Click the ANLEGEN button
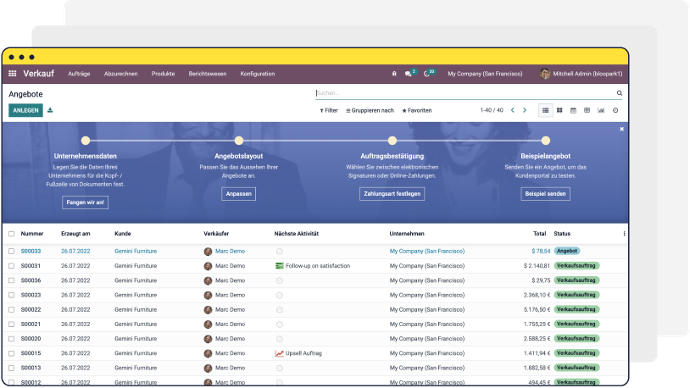 pyautogui.click(x=26, y=110)
